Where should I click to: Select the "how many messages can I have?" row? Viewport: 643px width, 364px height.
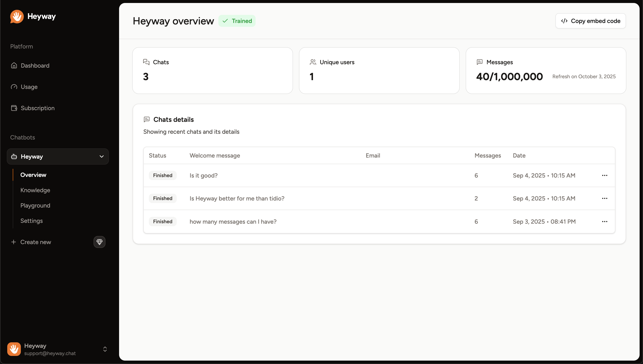(x=233, y=222)
